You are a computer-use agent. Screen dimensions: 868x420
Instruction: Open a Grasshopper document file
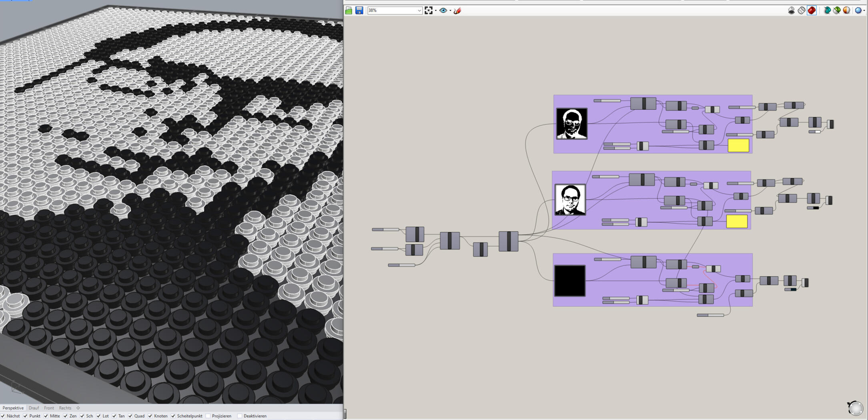click(348, 10)
